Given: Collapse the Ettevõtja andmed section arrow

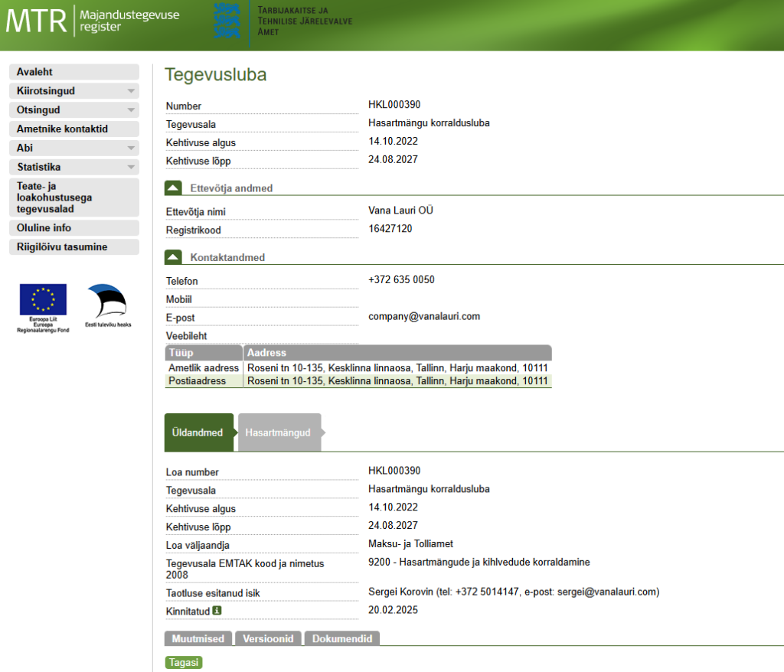Looking at the screenshot, I should (174, 188).
